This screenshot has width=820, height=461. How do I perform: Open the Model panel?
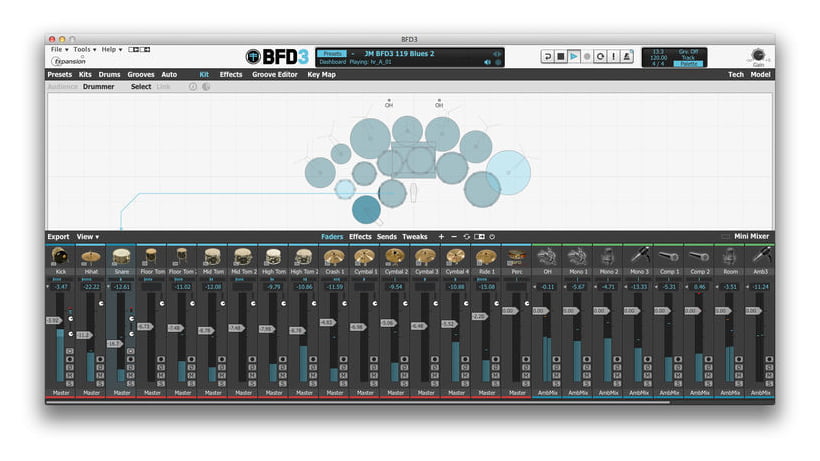coord(760,75)
